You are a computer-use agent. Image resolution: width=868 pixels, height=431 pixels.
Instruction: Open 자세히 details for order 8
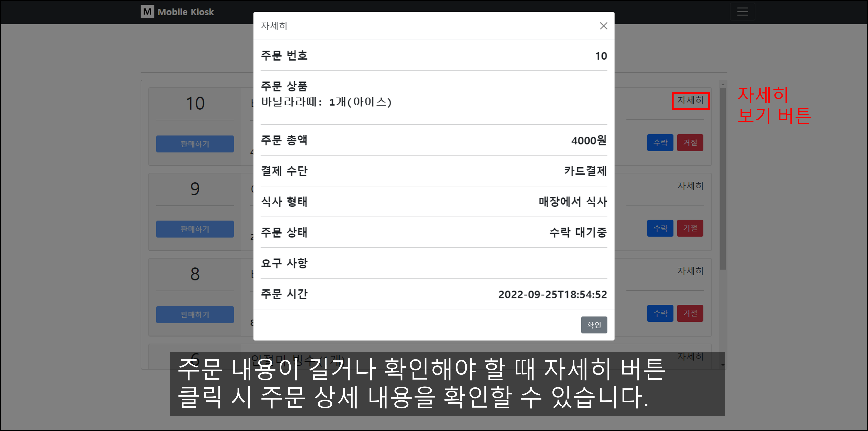[x=690, y=271]
